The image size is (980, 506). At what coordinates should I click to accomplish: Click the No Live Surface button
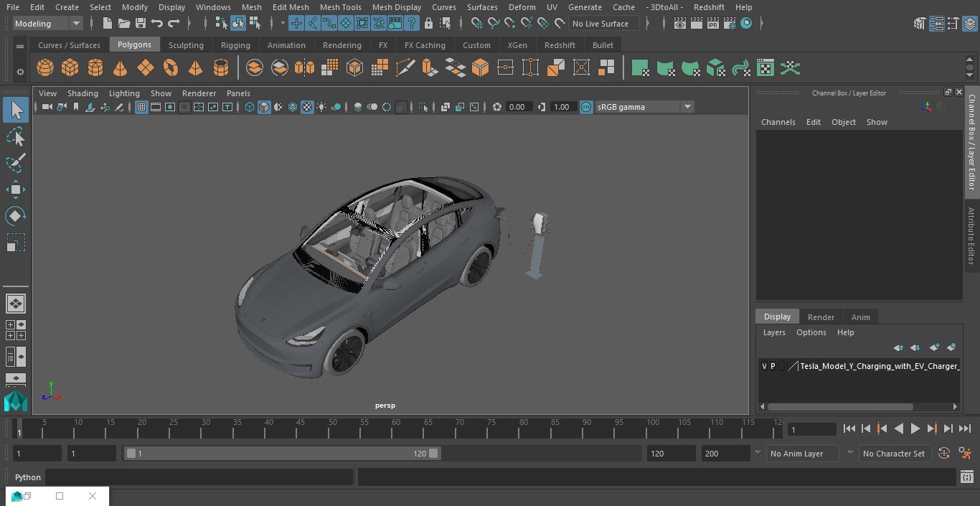(x=600, y=24)
